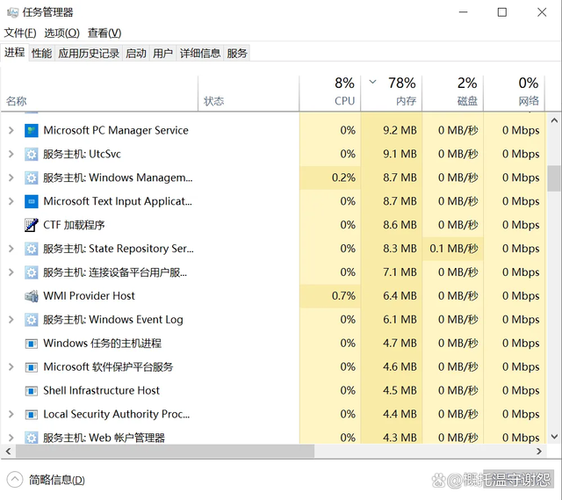Image resolution: width=562 pixels, height=500 pixels.
Task: Expand Local Security Authority Process entry
Action: (11, 414)
